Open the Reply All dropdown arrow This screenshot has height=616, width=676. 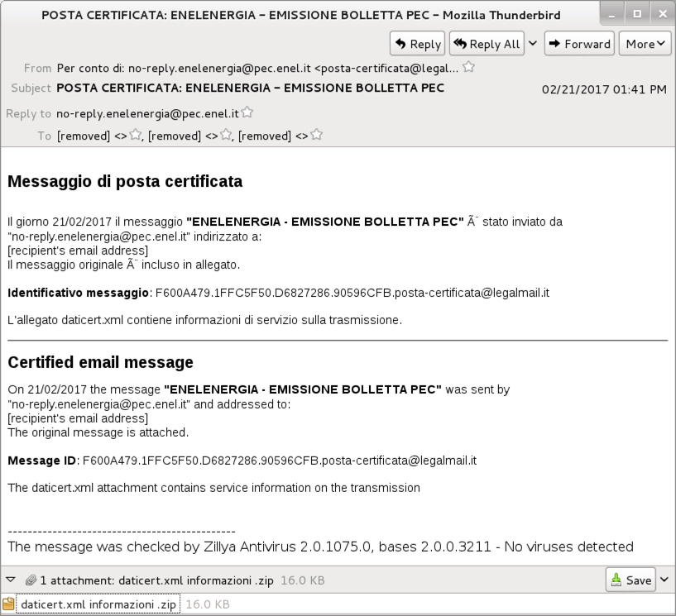pos(533,44)
